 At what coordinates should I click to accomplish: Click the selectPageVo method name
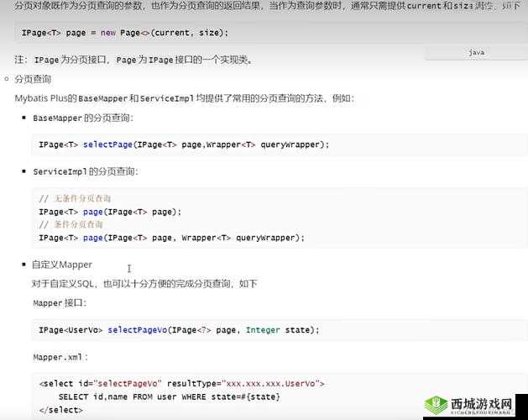tap(138, 330)
